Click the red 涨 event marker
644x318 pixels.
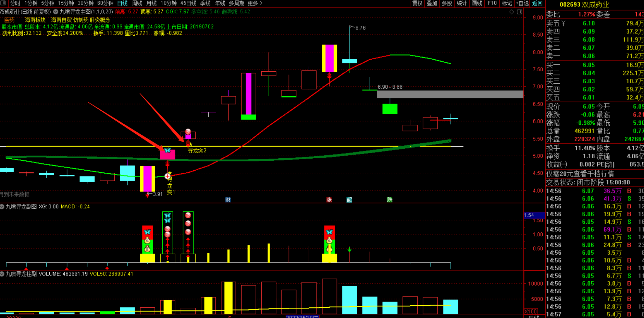point(329,200)
